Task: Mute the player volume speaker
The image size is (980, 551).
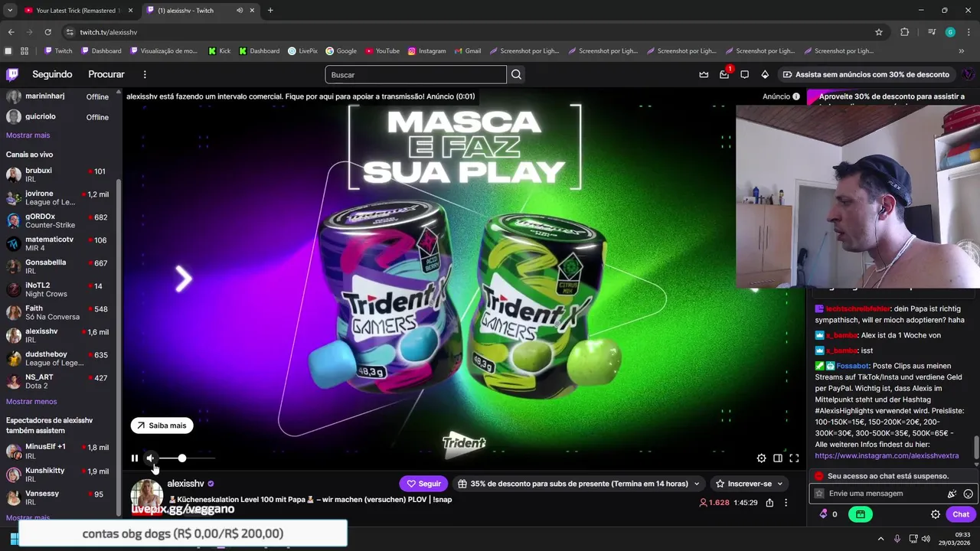Action: pyautogui.click(x=151, y=458)
